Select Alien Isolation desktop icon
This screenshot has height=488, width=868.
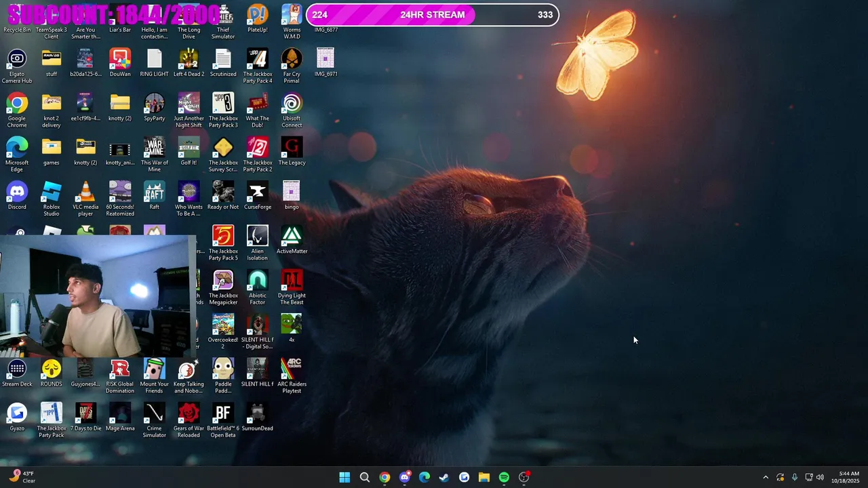click(257, 243)
